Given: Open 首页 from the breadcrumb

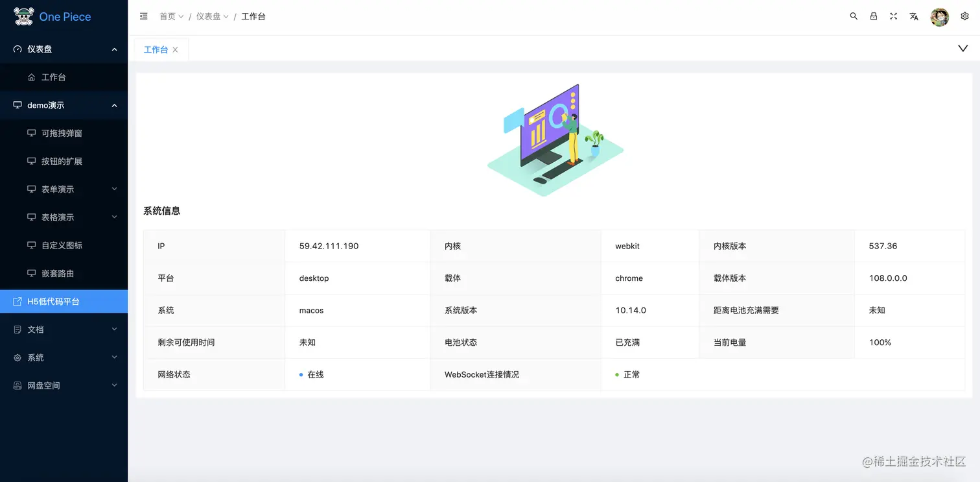Looking at the screenshot, I should [167, 16].
